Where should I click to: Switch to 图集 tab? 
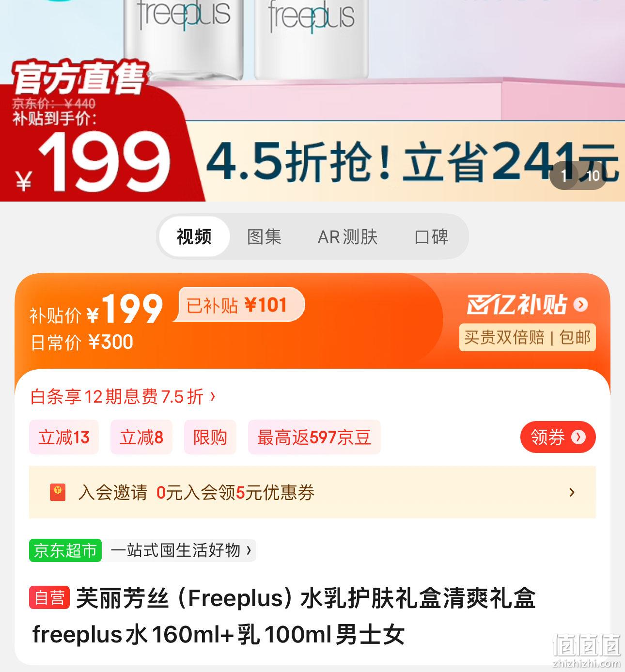point(264,237)
